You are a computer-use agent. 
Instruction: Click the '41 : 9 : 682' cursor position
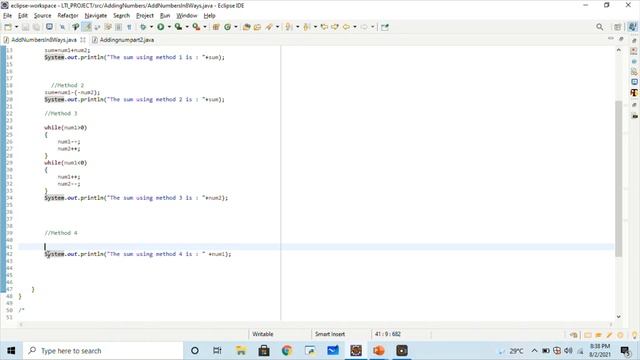(387, 334)
